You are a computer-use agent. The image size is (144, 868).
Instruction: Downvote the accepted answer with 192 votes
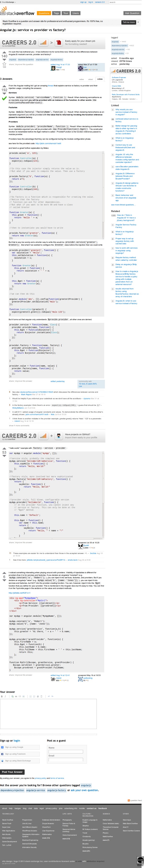(x=4, y=94)
